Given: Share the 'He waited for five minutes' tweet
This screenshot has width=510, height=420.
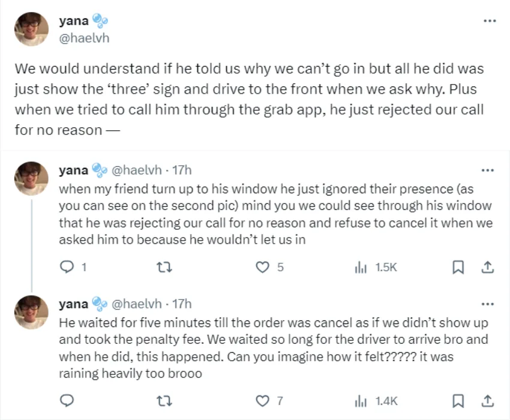Looking at the screenshot, I should click(x=488, y=401).
